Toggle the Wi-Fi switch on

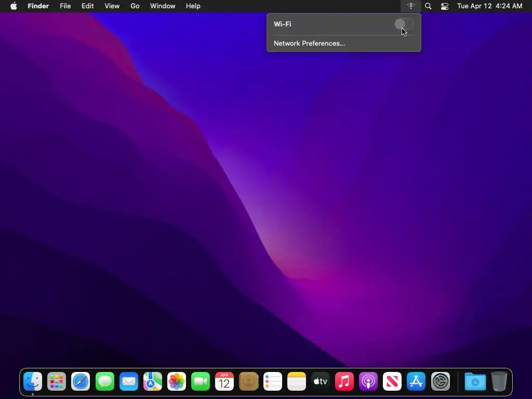[404, 24]
